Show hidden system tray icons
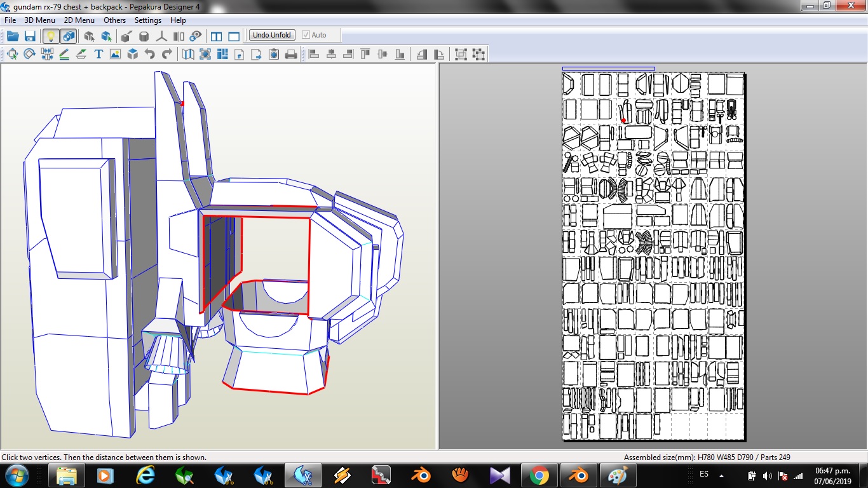 tap(721, 475)
